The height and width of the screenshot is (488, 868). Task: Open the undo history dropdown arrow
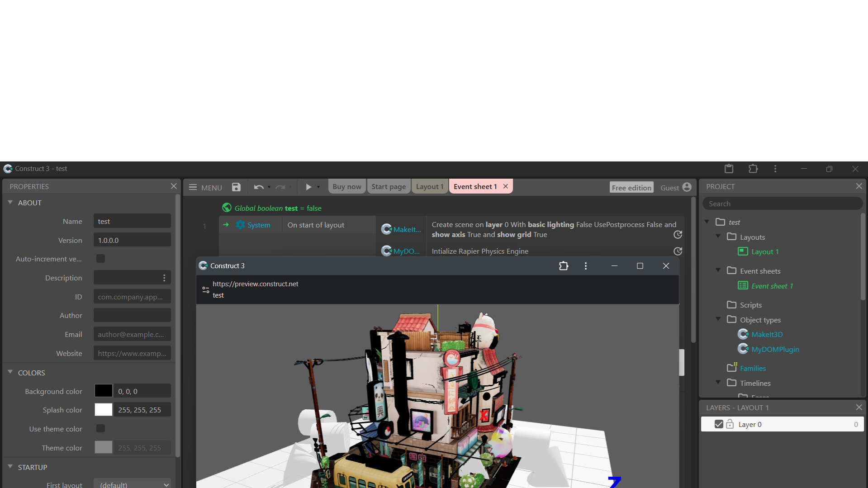[x=269, y=187]
